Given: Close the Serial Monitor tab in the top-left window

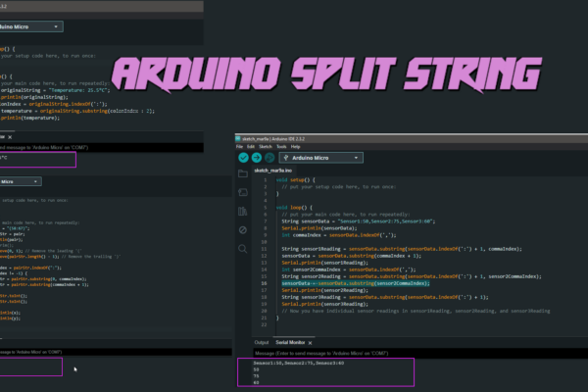Looking at the screenshot, I should 10,137.
